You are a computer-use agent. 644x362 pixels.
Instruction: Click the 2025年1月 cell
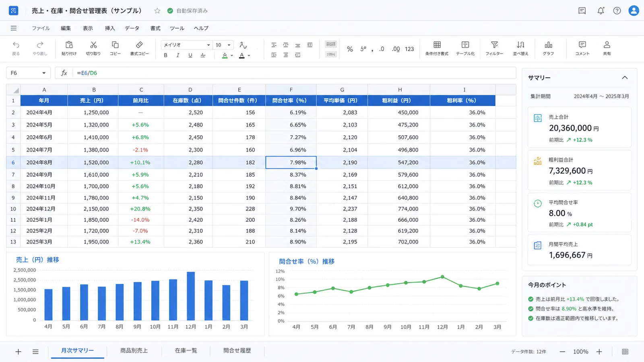pyautogui.click(x=44, y=220)
